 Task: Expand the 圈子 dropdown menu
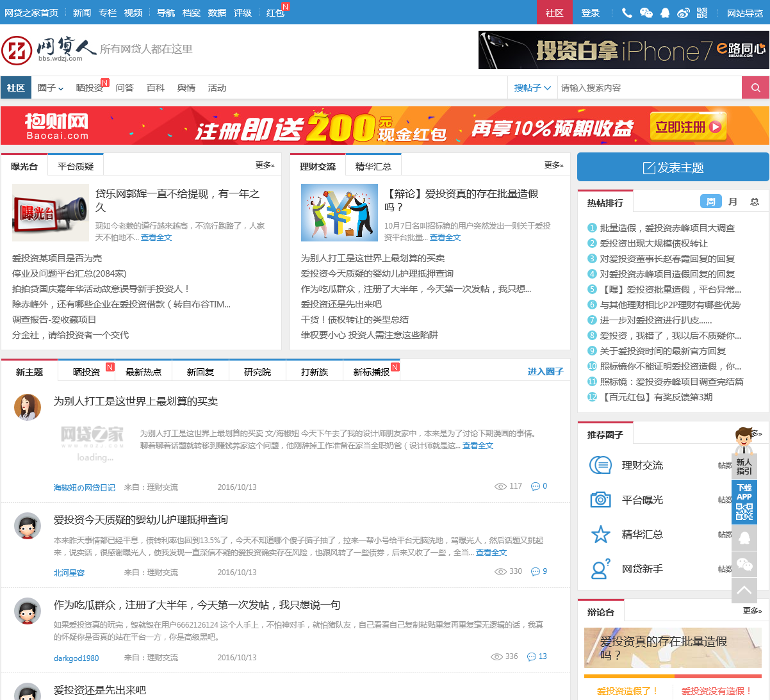pos(51,88)
